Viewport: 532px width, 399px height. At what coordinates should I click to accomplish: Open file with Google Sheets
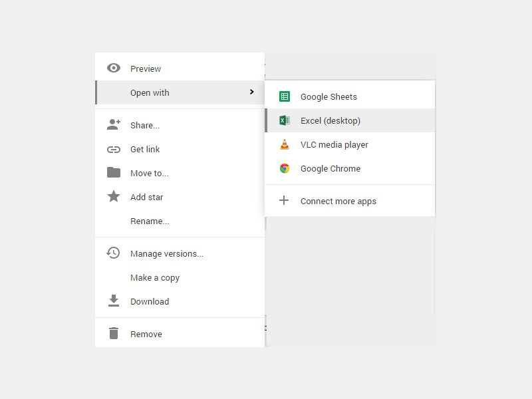coord(350,96)
